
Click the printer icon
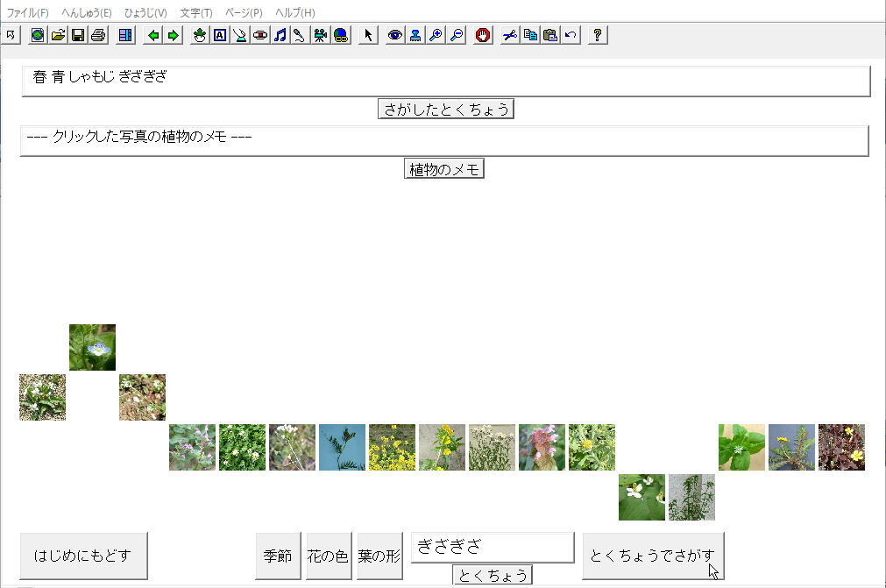point(98,35)
